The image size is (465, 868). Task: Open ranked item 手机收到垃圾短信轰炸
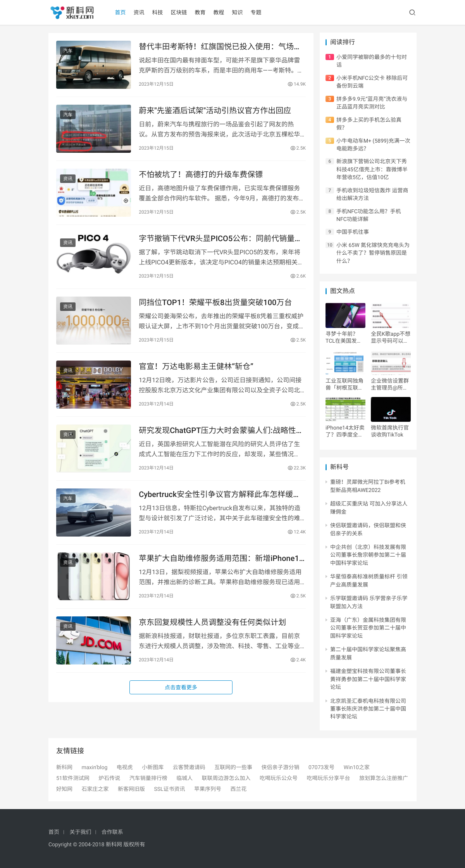click(x=372, y=194)
